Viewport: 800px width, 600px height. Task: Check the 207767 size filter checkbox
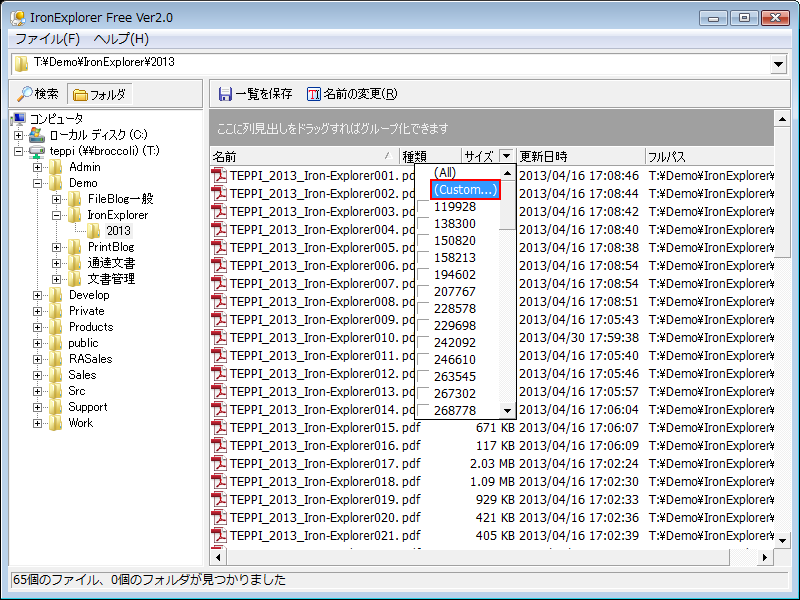click(423, 291)
